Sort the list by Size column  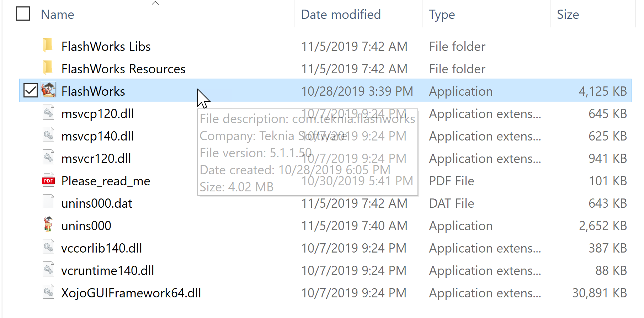point(568,15)
